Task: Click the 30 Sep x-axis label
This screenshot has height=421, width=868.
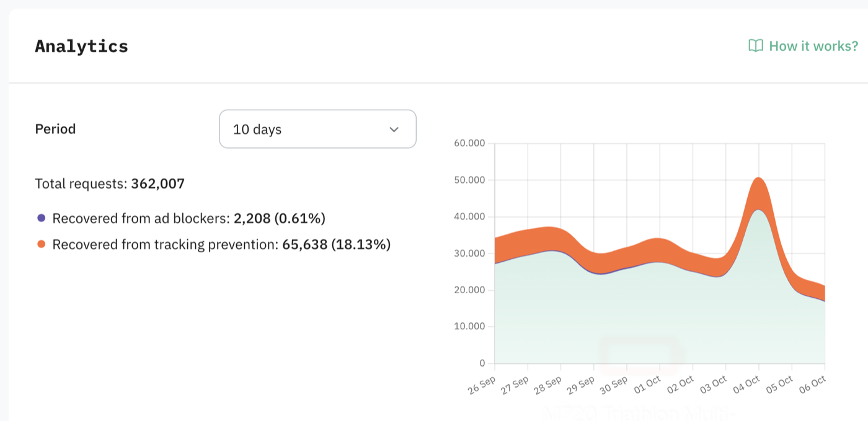Action: (613, 384)
